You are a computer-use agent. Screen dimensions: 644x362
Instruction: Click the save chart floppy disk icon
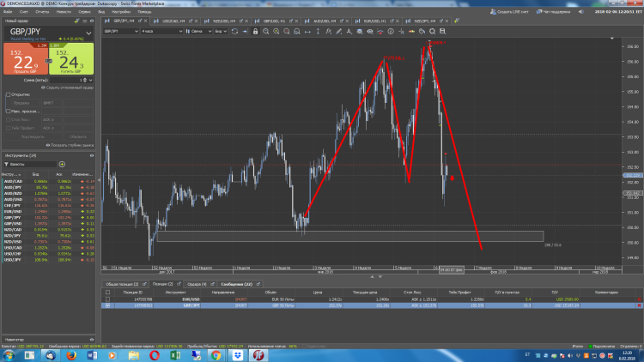coord(443,31)
